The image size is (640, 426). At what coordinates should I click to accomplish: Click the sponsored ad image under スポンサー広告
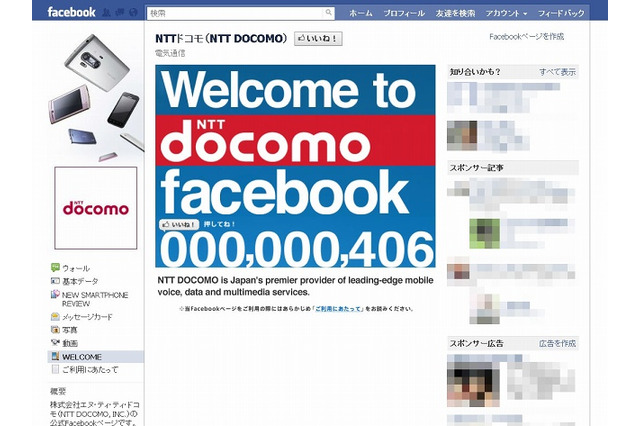tap(473, 384)
